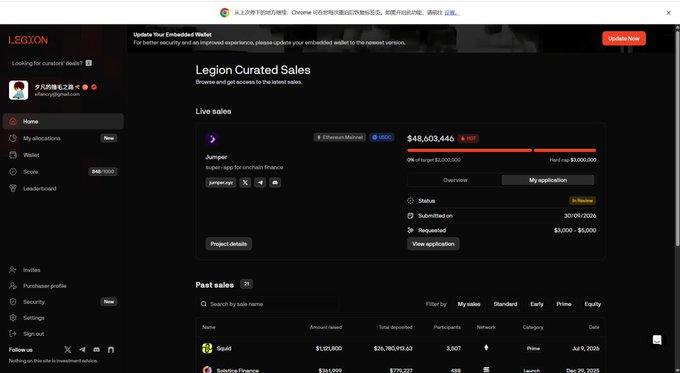The height and width of the screenshot is (373, 680).
Task: Open the Leaderboard page
Action: pyautogui.click(x=63, y=189)
